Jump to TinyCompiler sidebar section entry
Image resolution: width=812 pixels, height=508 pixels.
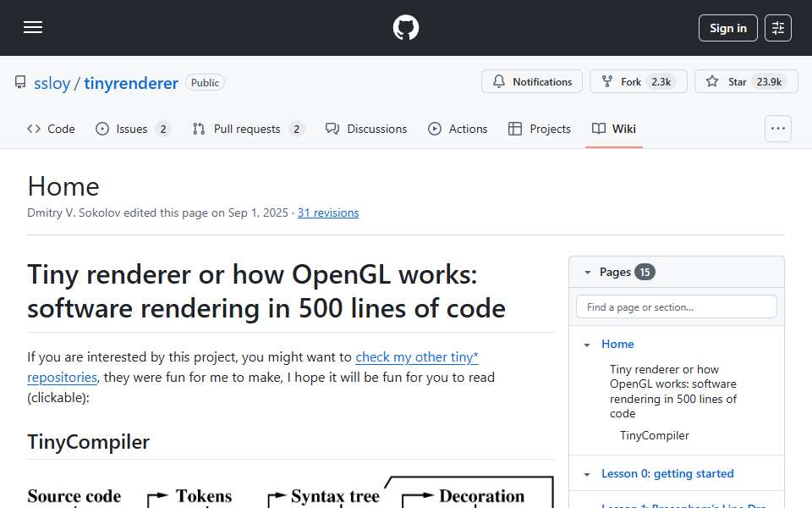pos(655,435)
